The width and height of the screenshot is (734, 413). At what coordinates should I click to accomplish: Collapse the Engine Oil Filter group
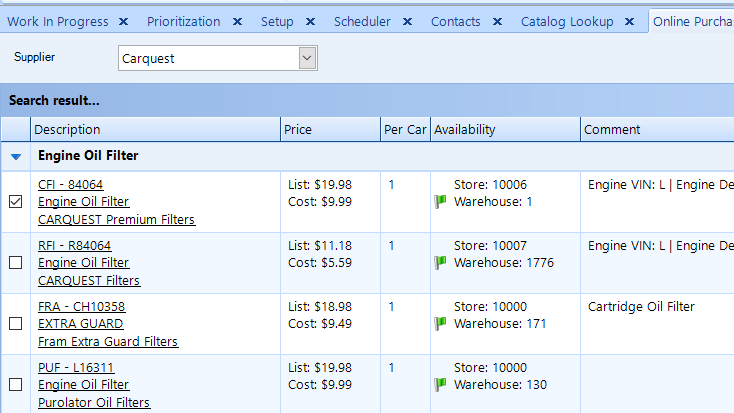click(x=16, y=156)
